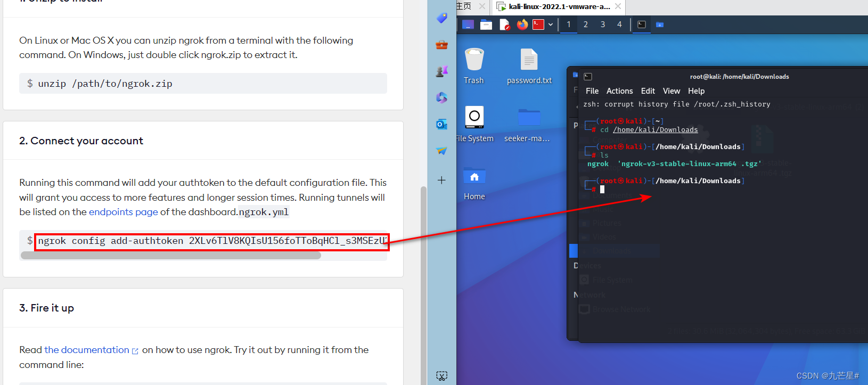This screenshot has height=385, width=868.
Task: Open the seeker-master folder on desktop
Action: coord(527,125)
